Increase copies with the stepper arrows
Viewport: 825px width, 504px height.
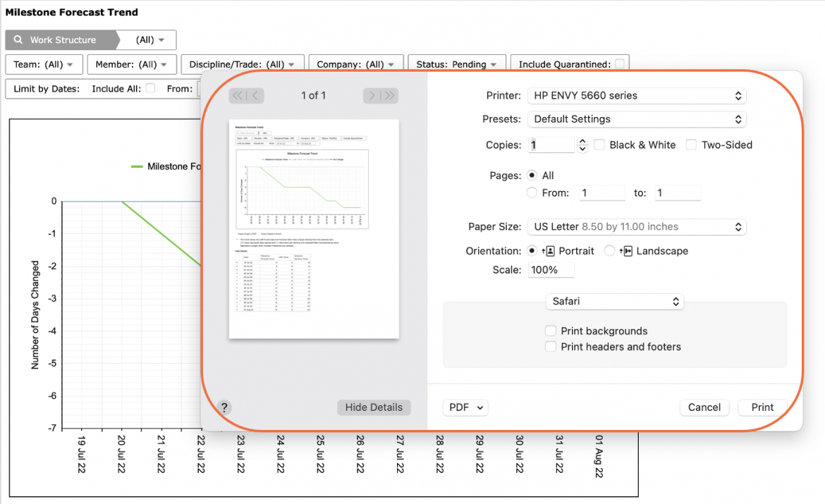click(x=582, y=141)
